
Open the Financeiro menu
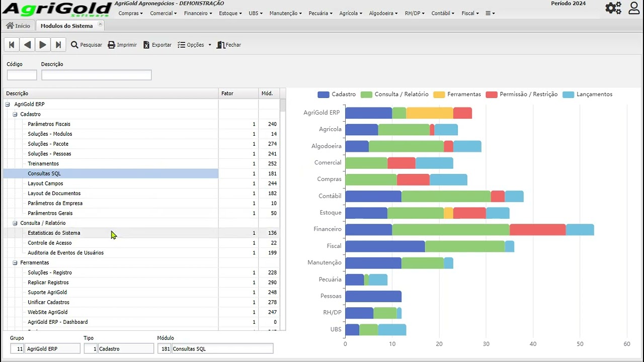click(x=197, y=13)
